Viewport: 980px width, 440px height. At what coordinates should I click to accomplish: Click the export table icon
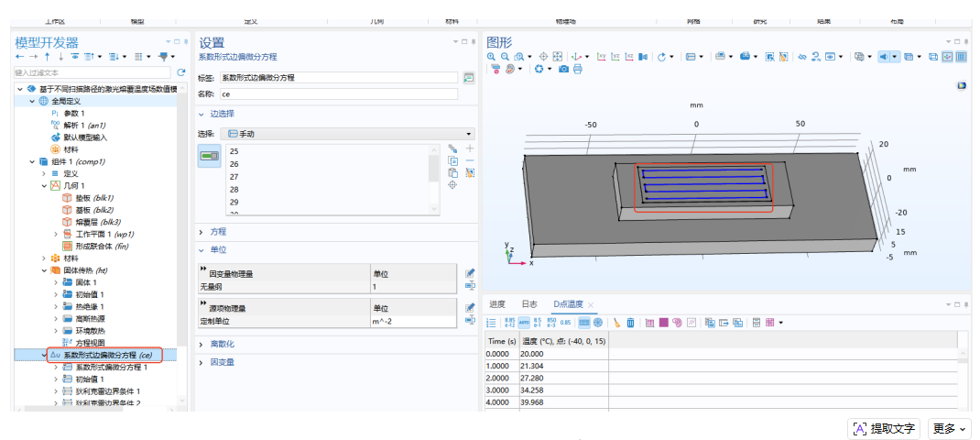(x=724, y=323)
